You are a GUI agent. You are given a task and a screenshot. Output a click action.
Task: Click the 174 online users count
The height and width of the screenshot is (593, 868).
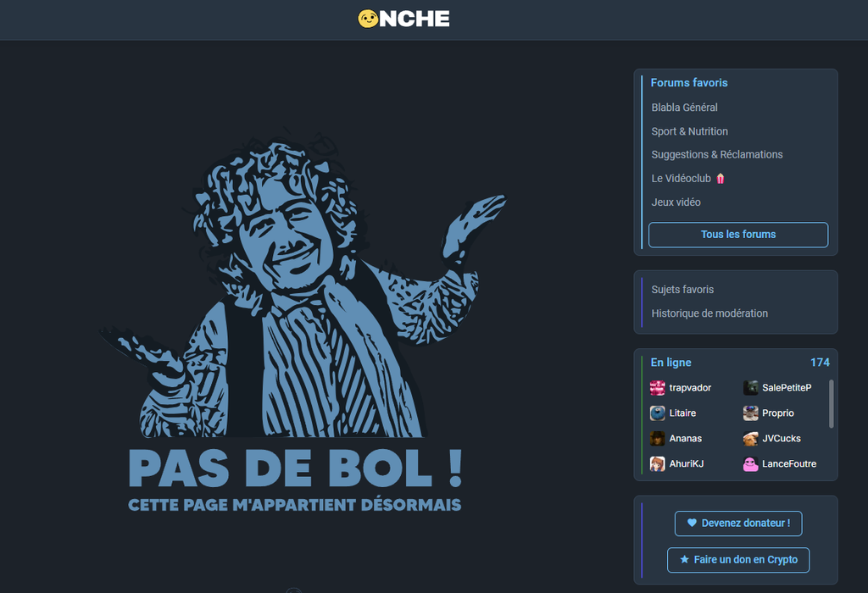click(x=820, y=363)
